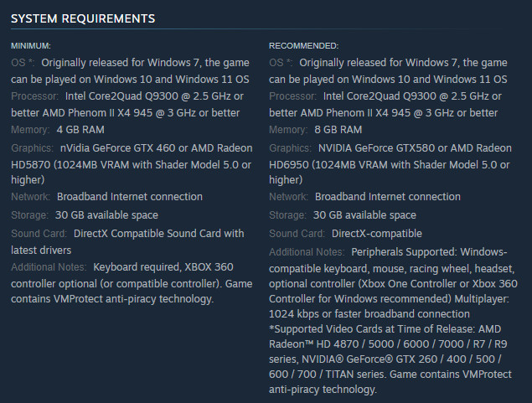Click '1024 kbps or faster broadband connection'
532x403 pixels.
[x=369, y=314]
